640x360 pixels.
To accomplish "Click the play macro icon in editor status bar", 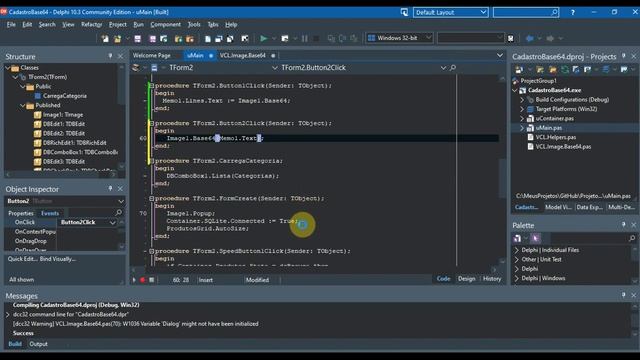I will [134, 280].
